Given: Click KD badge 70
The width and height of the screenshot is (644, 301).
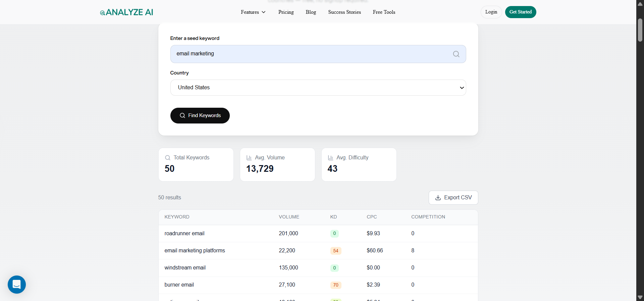Looking at the screenshot, I should click(336, 285).
